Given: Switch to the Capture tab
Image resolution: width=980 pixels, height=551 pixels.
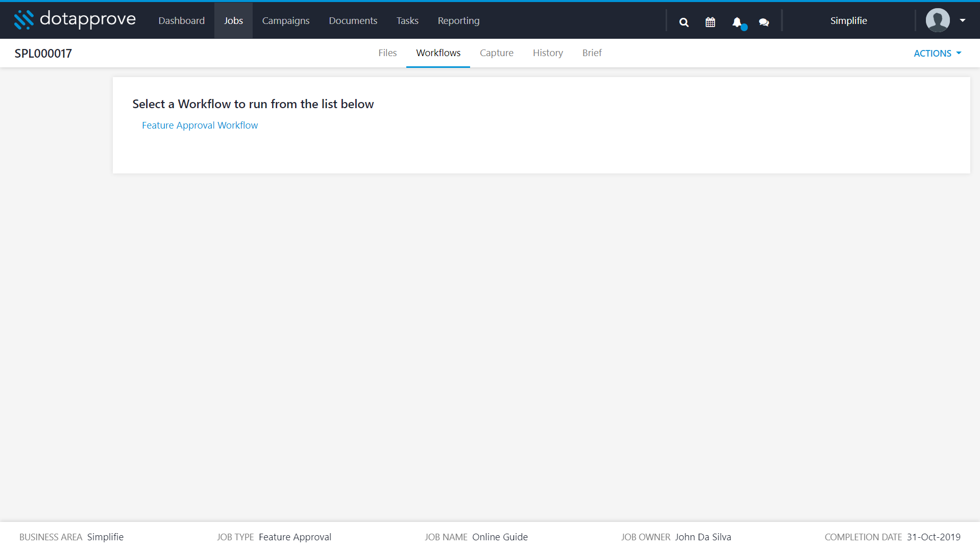Looking at the screenshot, I should [x=497, y=53].
